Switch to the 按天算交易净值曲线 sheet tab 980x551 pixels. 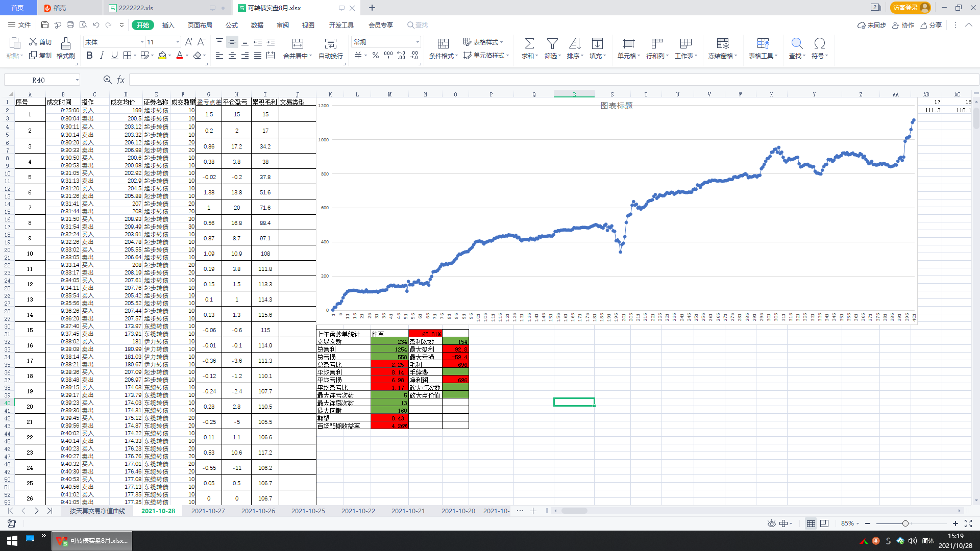coord(97,511)
